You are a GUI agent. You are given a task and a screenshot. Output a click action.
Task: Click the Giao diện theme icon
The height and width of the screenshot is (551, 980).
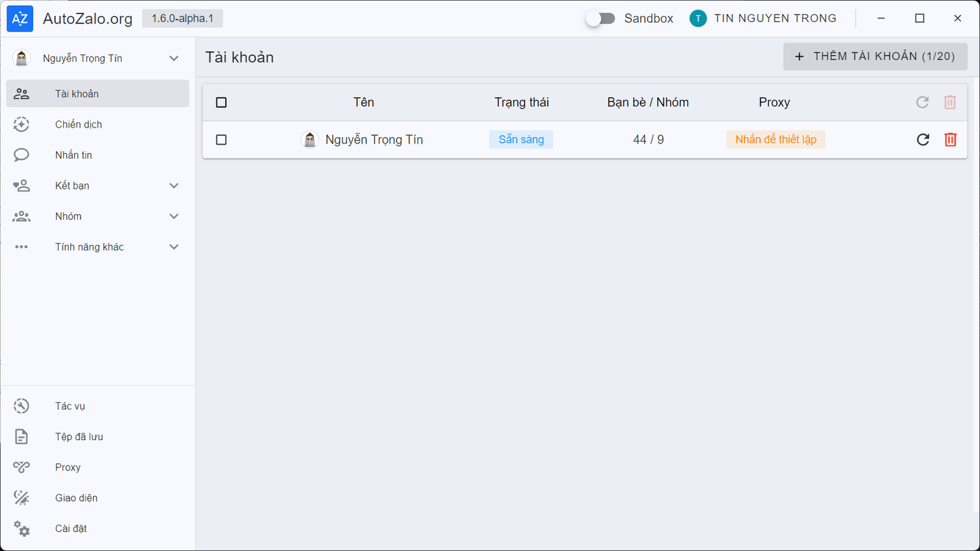22,498
